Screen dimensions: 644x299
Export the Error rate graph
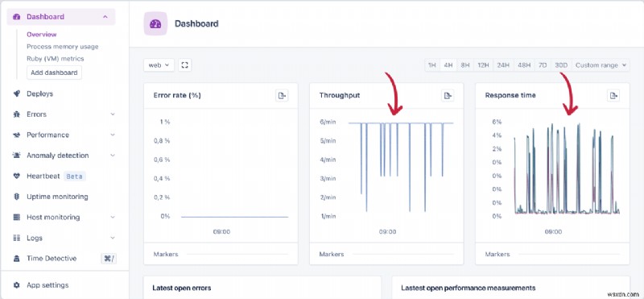(282, 95)
